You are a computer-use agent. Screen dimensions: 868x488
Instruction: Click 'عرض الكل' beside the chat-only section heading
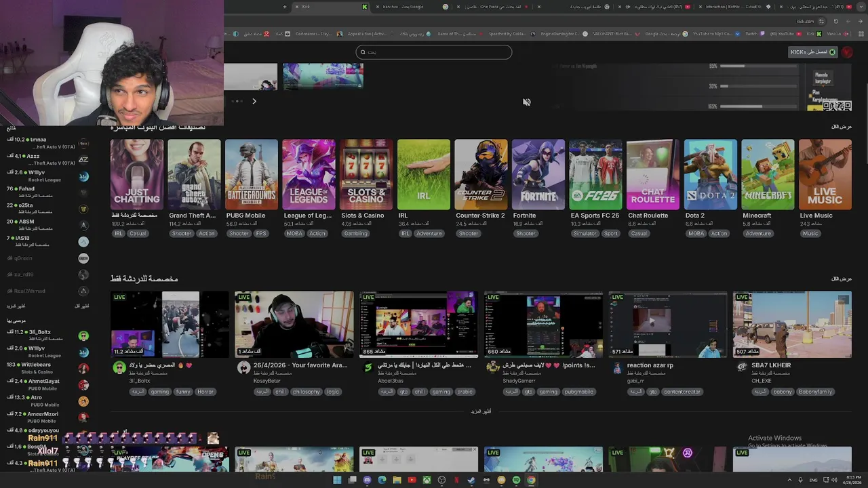[x=842, y=279]
